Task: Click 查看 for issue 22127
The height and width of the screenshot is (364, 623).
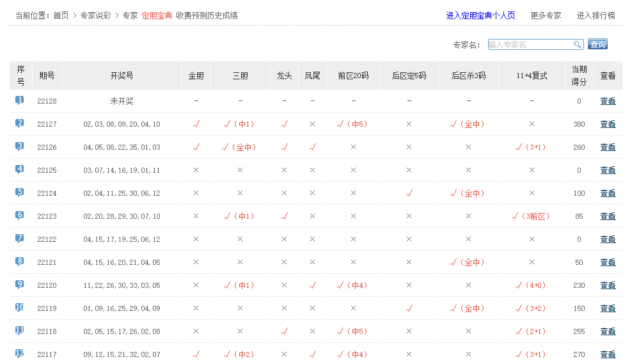Action: 608,124
